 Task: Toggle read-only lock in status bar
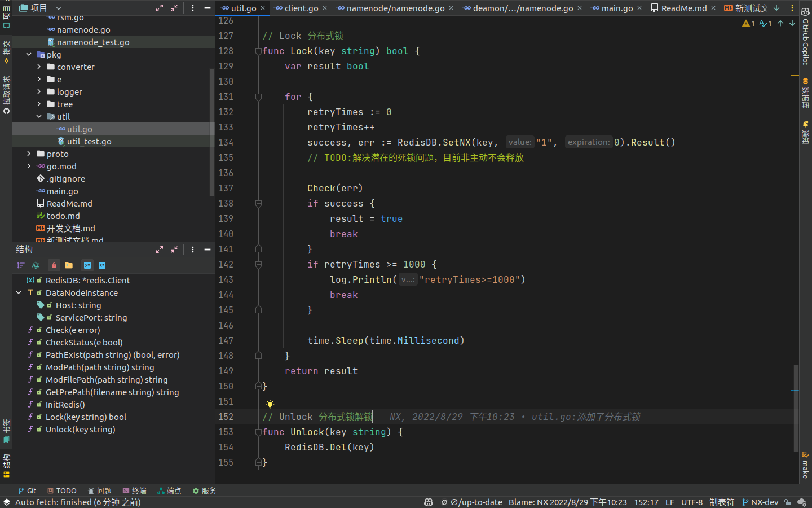tap(788, 502)
